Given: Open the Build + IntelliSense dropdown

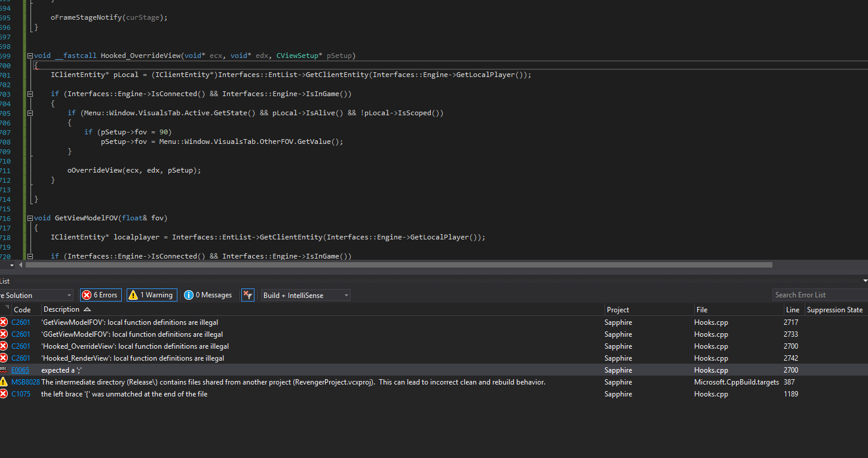Looking at the screenshot, I should (305, 296).
